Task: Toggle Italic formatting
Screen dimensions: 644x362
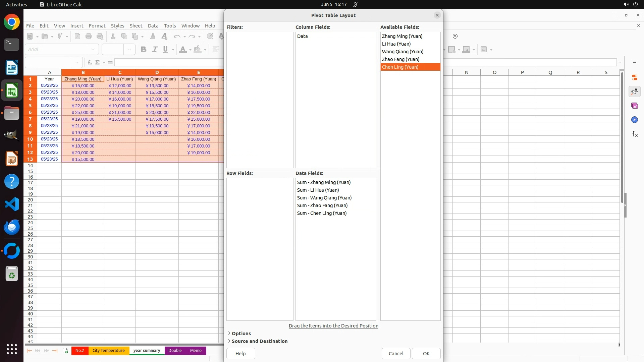Action: click(x=155, y=49)
